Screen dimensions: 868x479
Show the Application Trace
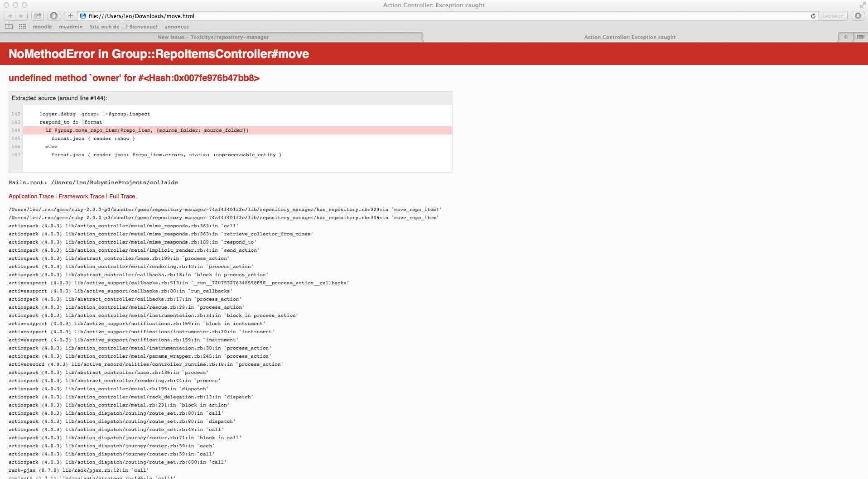(31, 196)
